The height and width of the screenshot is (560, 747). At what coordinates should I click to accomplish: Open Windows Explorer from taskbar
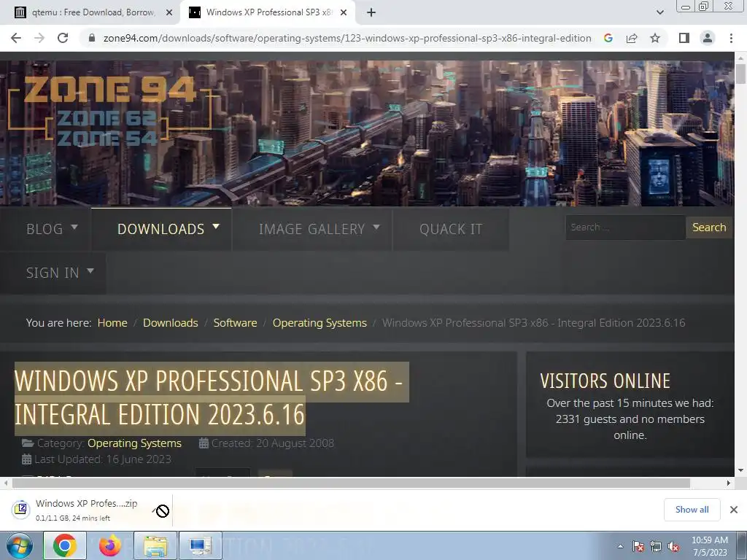155,545
